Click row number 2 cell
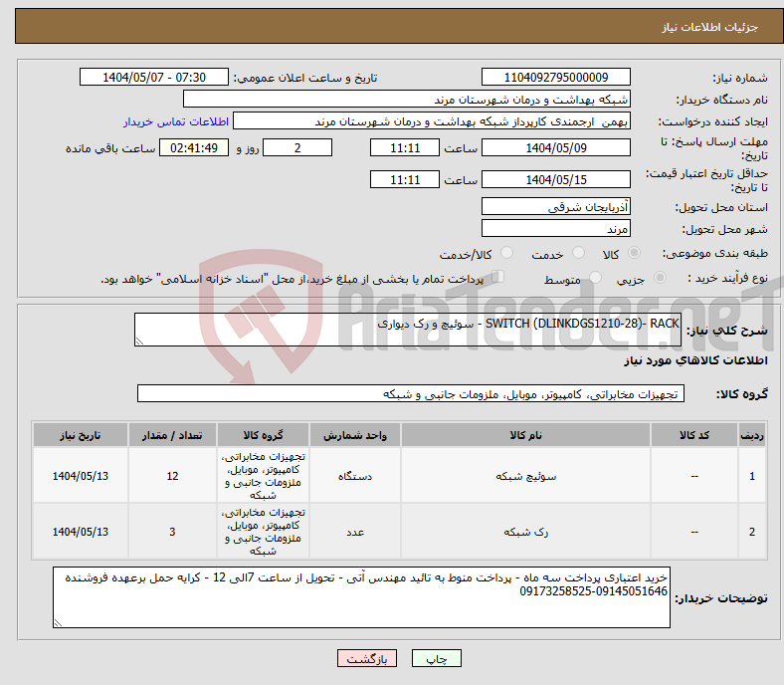This screenshot has width=784, height=685. click(751, 532)
